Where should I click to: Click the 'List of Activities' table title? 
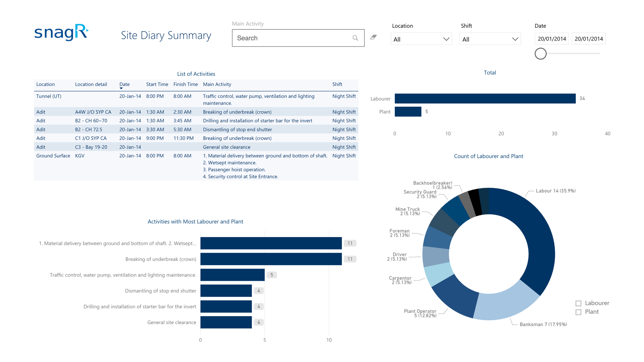tap(196, 74)
